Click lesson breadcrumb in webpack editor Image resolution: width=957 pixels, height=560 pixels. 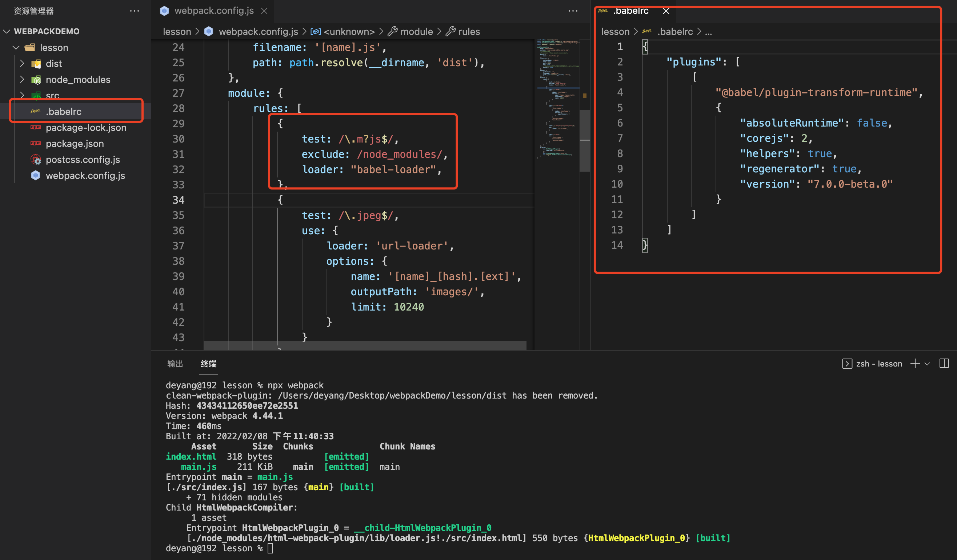[177, 32]
